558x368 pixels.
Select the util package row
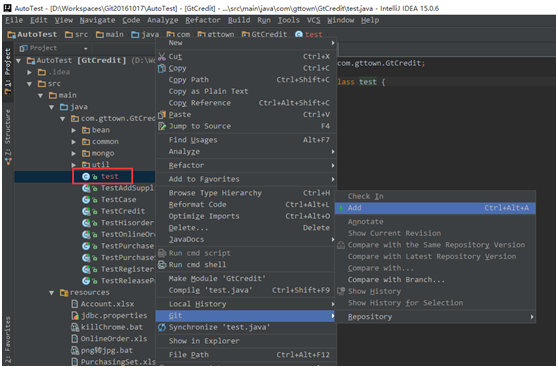(x=85, y=165)
